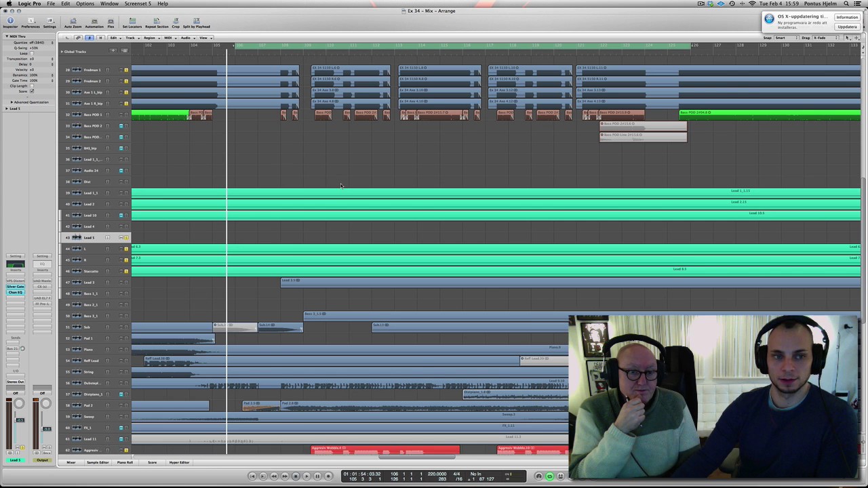This screenshot has width=868, height=488.
Task: Collapse the MIDI Thru section
Action: coord(7,36)
